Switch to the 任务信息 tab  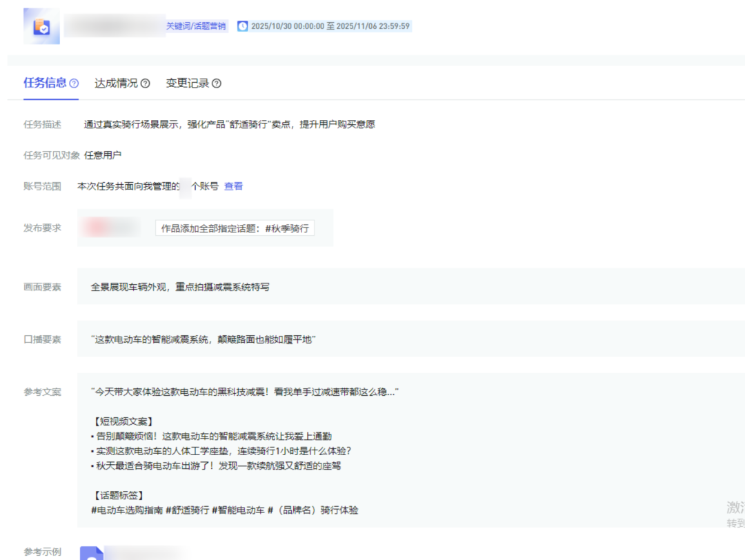45,83
